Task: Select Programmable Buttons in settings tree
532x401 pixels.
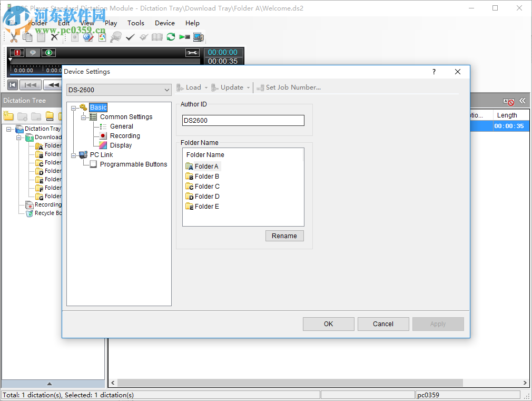Action: [133, 164]
